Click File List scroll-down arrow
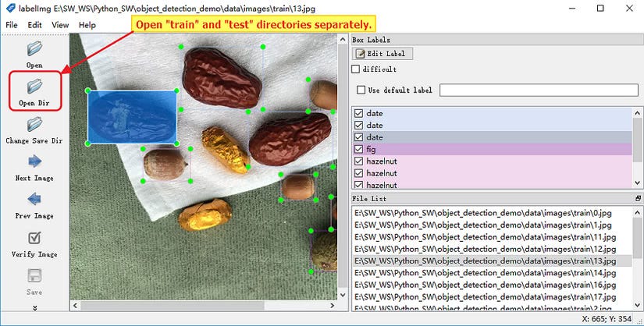This screenshot has height=326, width=644. 638,305
